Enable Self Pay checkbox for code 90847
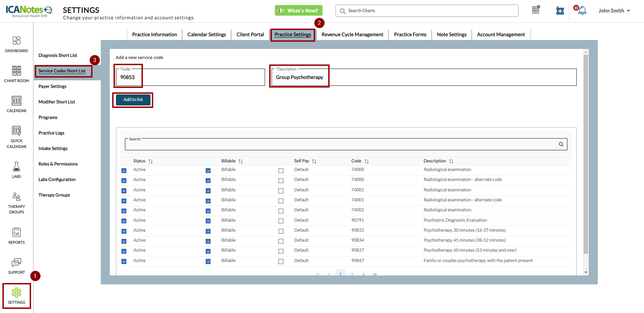Screen dimensions: 644x313 click(281, 261)
